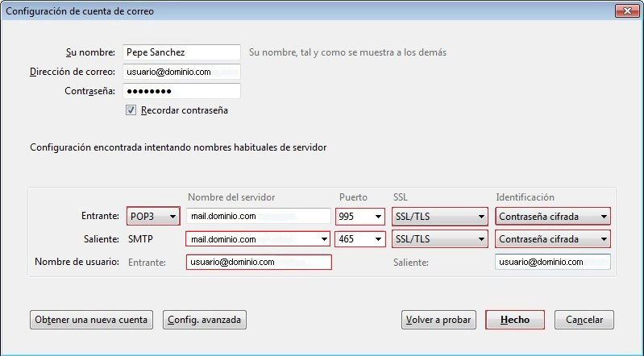Expand the outgoing SSL/TLS dropdown

point(440,239)
